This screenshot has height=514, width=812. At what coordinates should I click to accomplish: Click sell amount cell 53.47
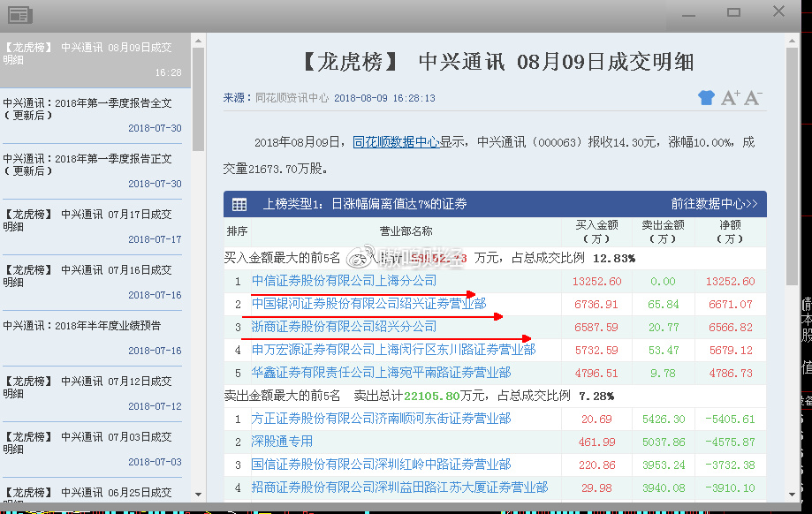click(x=663, y=350)
